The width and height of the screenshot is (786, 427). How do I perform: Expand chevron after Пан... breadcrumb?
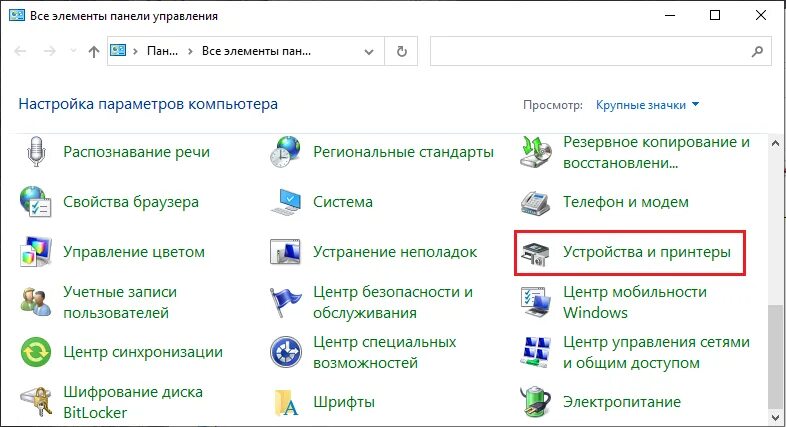coord(190,51)
